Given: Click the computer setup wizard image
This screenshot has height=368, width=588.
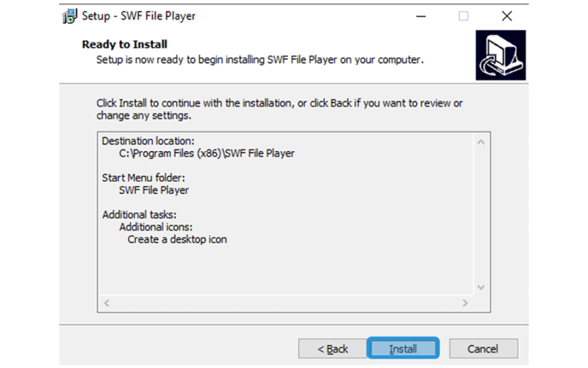Looking at the screenshot, I should click(x=501, y=55).
